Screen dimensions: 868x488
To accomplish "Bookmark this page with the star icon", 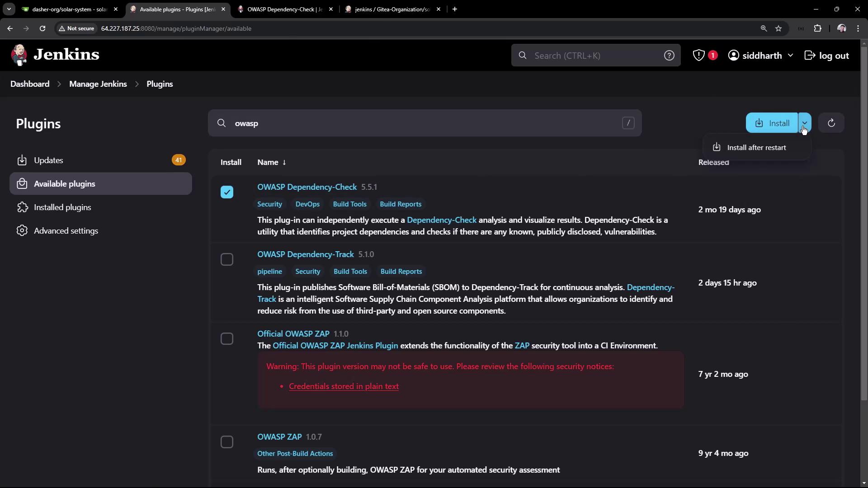I will pyautogui.click(x=778, y=28).
